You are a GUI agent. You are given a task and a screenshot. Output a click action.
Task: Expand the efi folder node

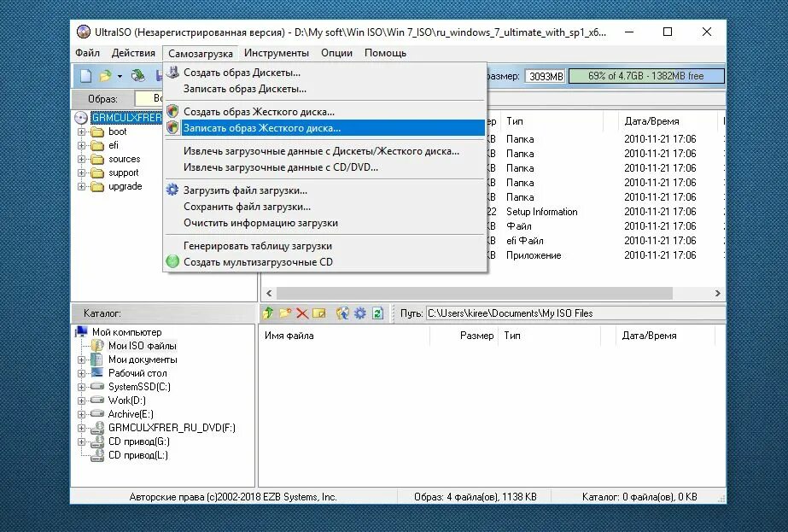coord(81,145)
